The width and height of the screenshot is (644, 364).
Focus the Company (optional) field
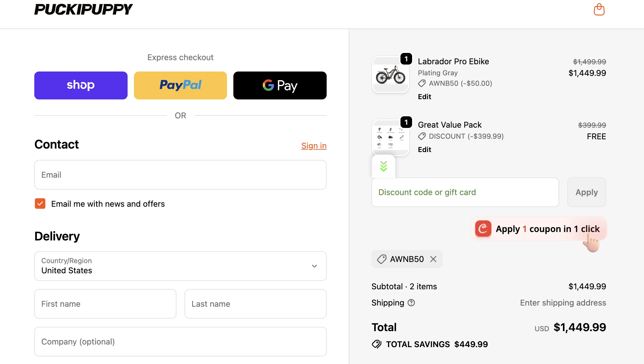tap(180, 342)
